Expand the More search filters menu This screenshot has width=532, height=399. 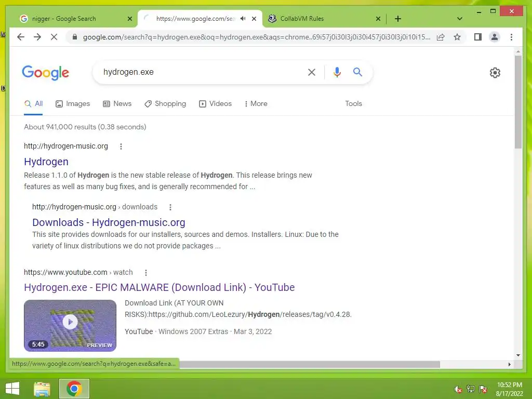[x=256, y=103]
